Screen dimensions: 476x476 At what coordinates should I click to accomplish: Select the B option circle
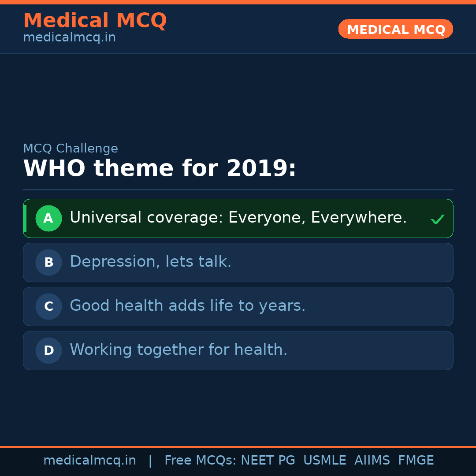48,262
